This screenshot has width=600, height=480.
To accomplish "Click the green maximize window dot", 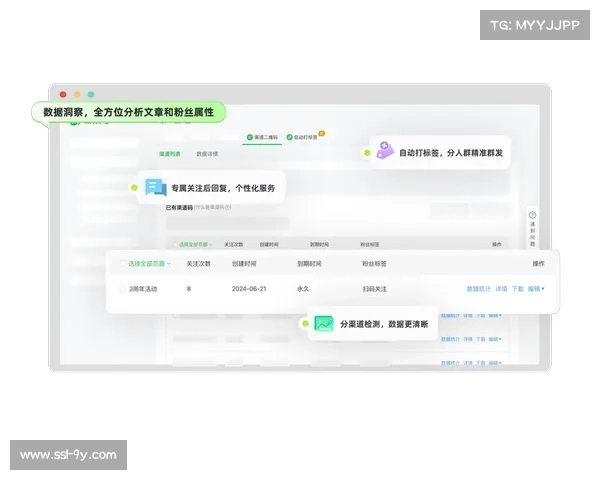I will 91,94.
